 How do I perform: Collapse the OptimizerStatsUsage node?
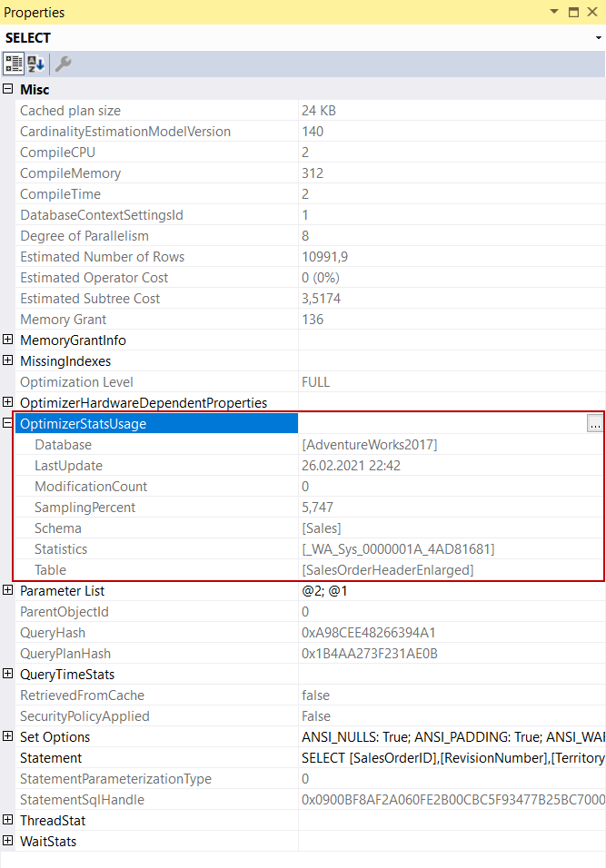click(x=8, y=423)
